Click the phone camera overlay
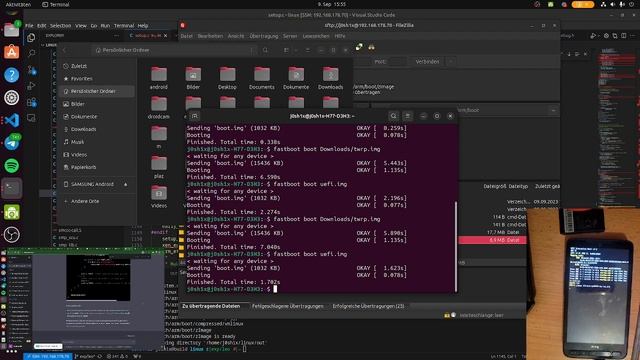The image size is (640, 360). (583, 283)
